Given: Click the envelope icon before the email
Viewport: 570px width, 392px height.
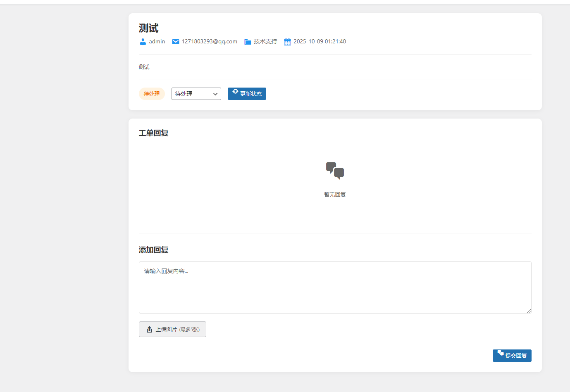Looking at the screenshot, I should [176, 42].
